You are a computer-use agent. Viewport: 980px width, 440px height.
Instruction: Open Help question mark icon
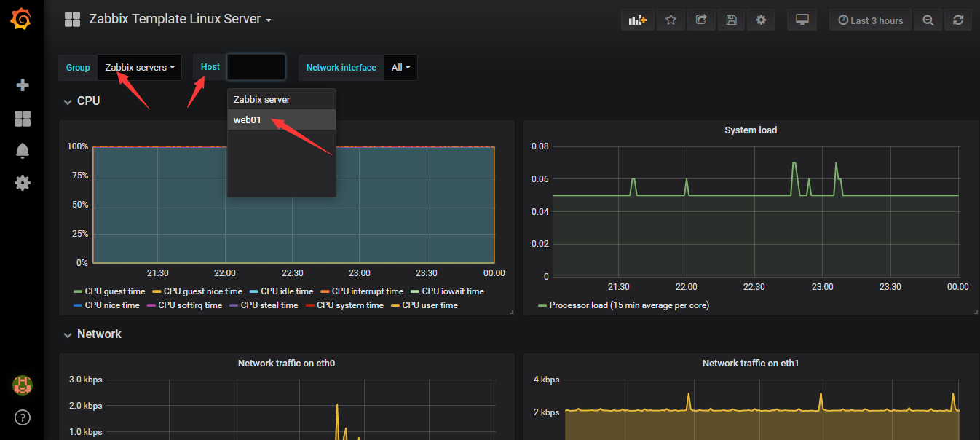pyautogui.click(x=23, y=417)
